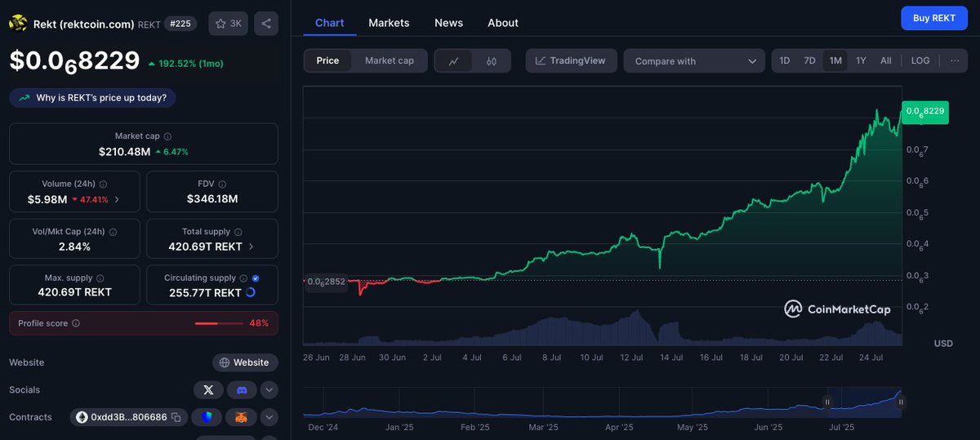This screenshot has width=980, height=440.
Task: Open the Markets tab
Action: 389,23
